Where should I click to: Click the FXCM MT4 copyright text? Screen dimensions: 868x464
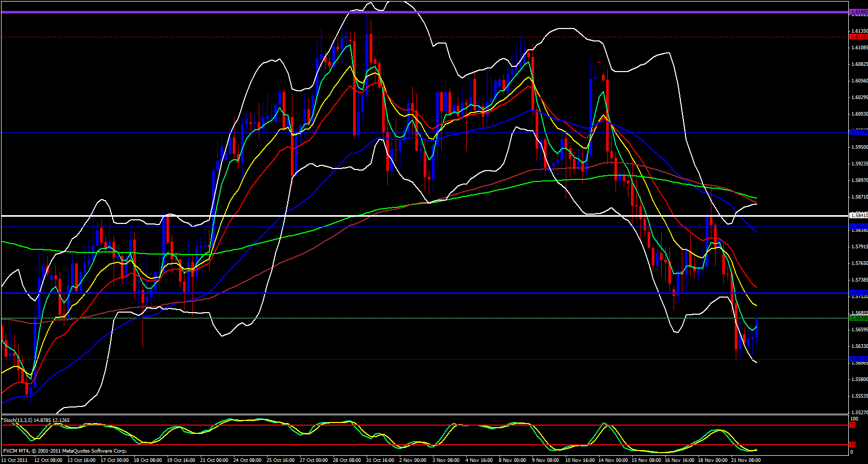[x=65, y=451]
